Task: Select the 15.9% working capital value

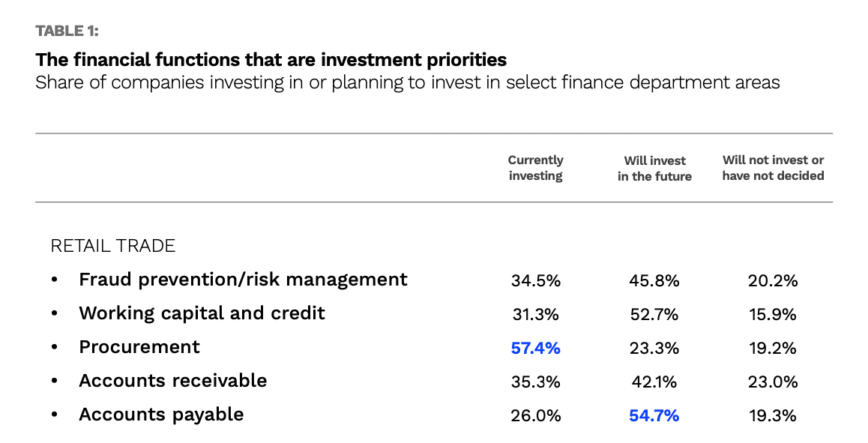Action: click(773, 315)
